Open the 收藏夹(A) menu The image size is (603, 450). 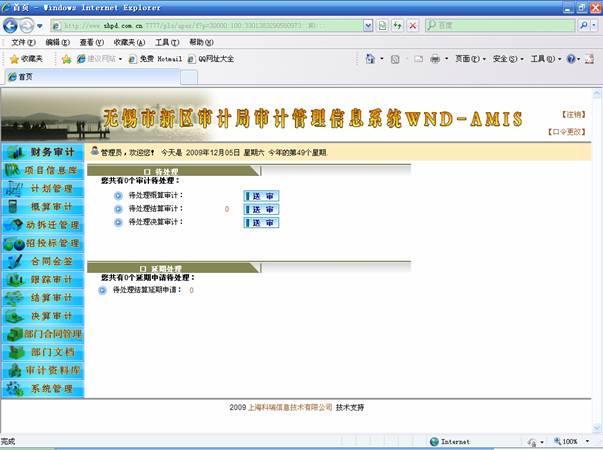click(129, 42)
